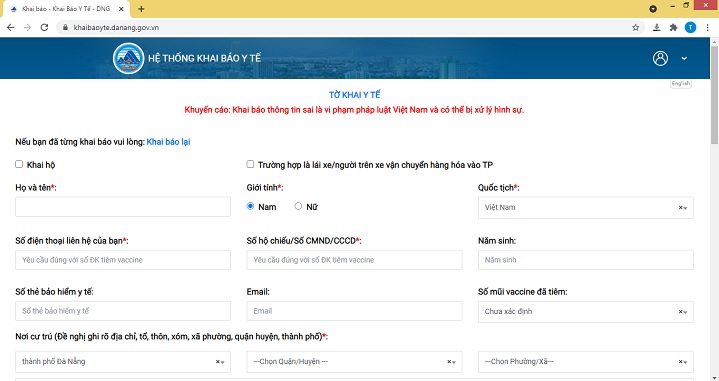The height and width of the screenshot is (381, 719).
Task: Open the extensions puzzle icon
Action: click(673, 28)
